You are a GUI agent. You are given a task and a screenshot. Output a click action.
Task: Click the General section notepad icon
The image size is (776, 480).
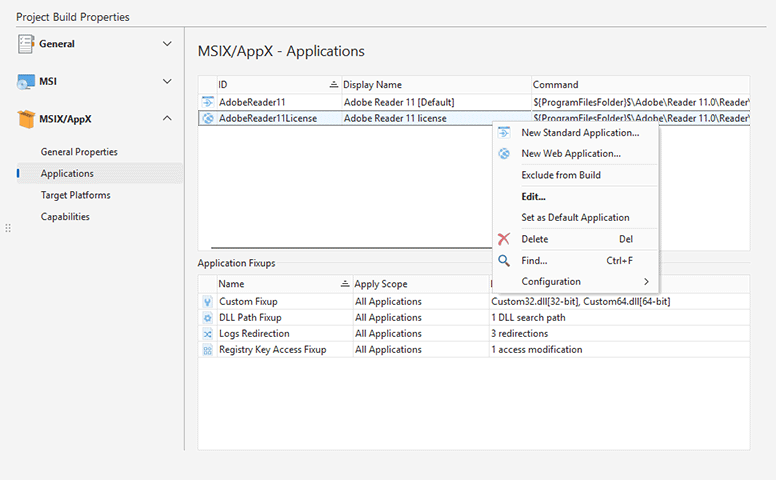point(26,44)
